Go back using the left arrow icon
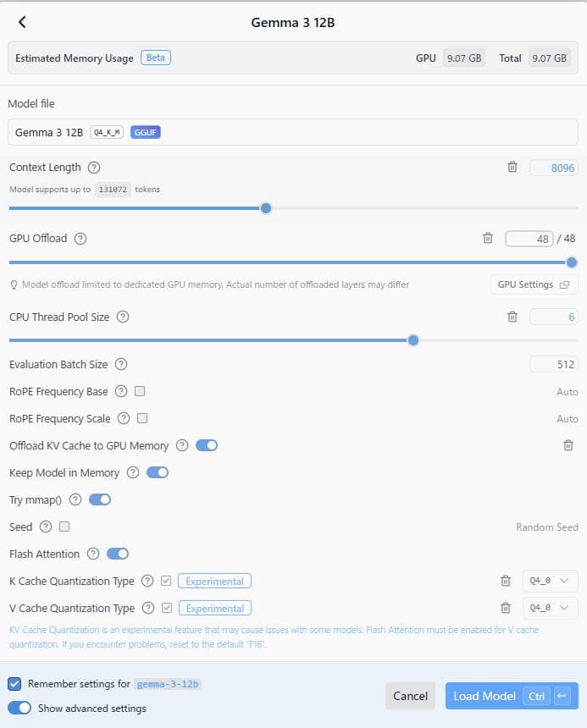Image resolution: width=587 pixels, height=728 pixels. coord(22,22)
